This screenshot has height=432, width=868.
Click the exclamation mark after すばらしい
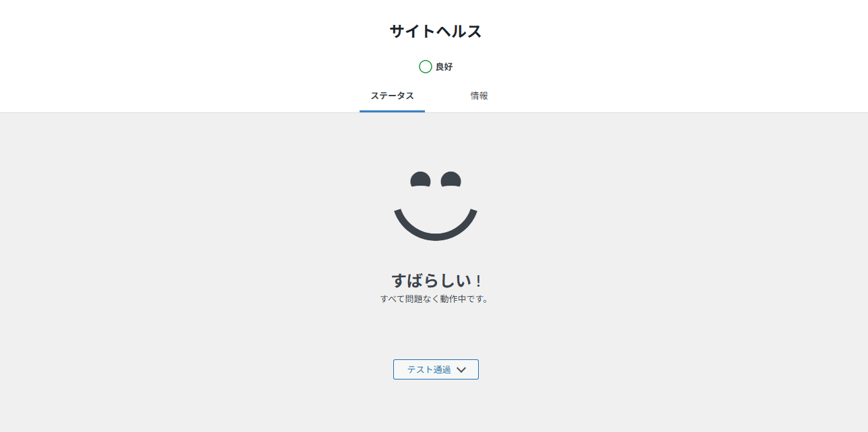click(x=477, y=281)
